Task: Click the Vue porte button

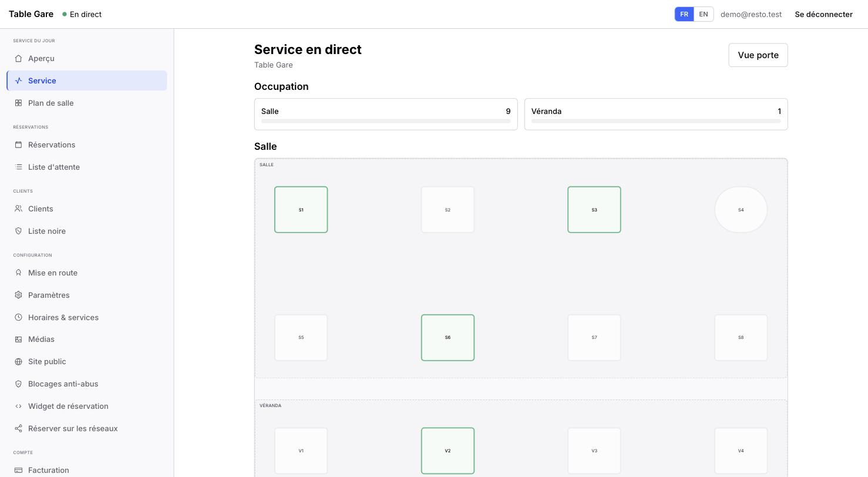Action: pyautogui.click(x=758, y=55)
